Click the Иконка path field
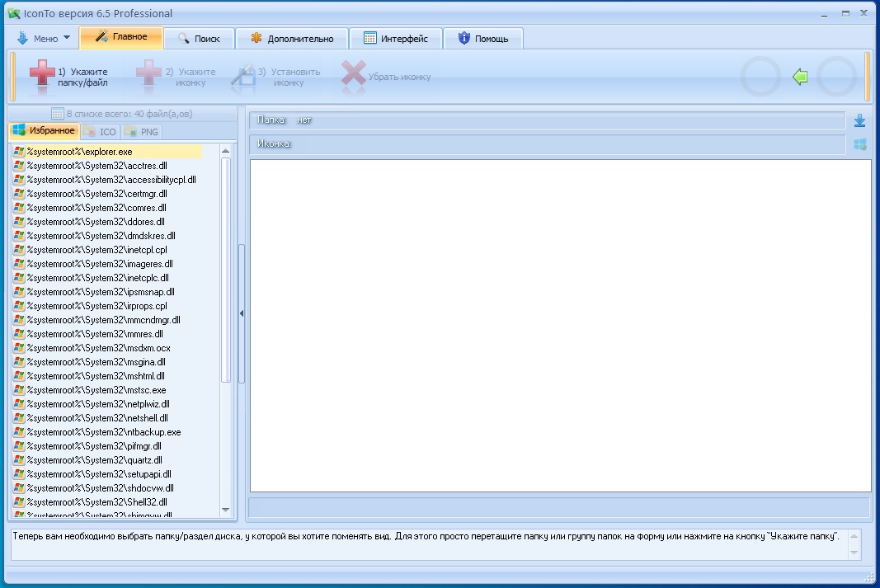Viewport: 880px width, 588px height. coord(547,144)
